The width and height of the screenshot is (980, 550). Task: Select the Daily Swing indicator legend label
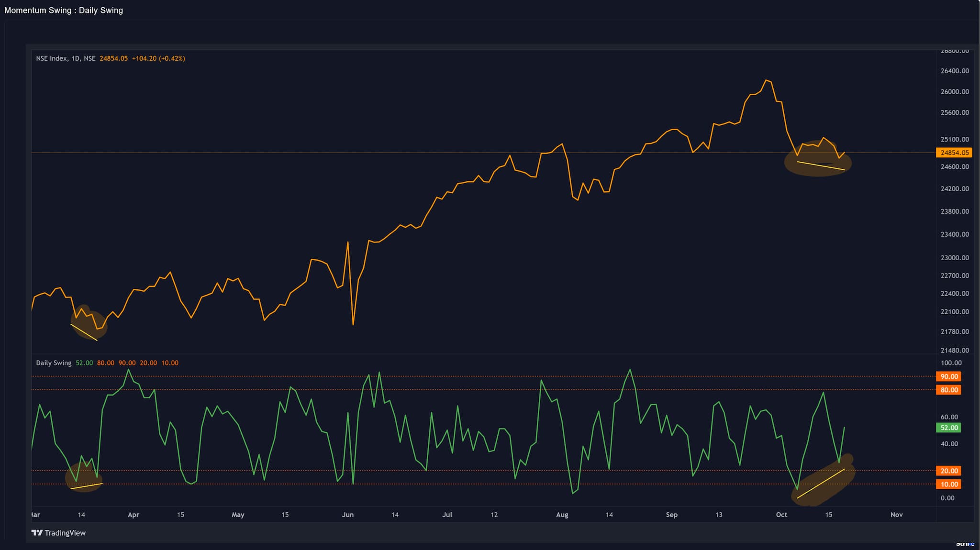54,363
